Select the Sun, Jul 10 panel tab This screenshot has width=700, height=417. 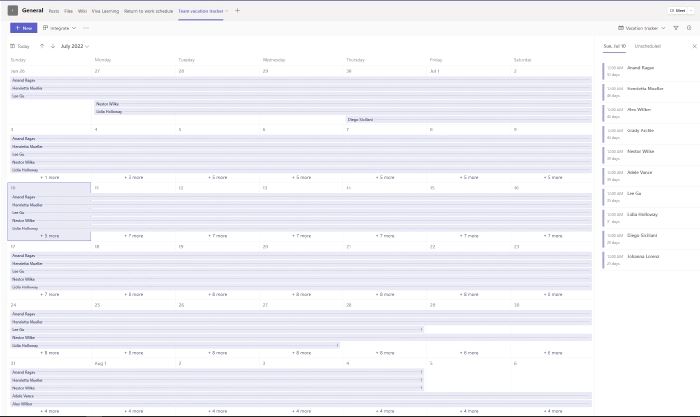pos(614,46)
